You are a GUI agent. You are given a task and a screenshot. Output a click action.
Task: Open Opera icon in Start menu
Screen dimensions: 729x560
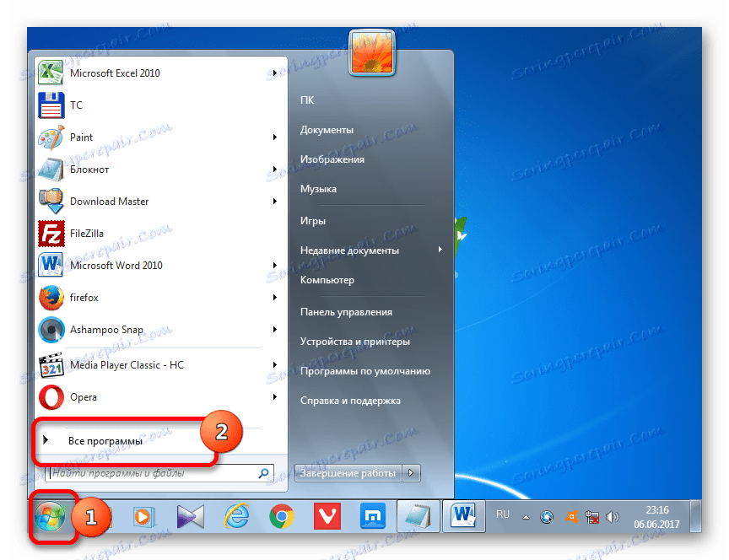tap(51, 397)
